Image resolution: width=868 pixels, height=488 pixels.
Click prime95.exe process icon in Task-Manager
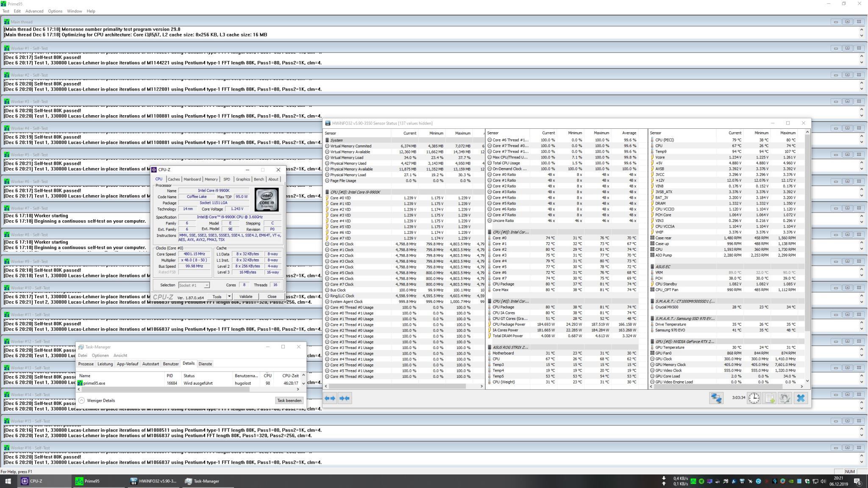80,383
